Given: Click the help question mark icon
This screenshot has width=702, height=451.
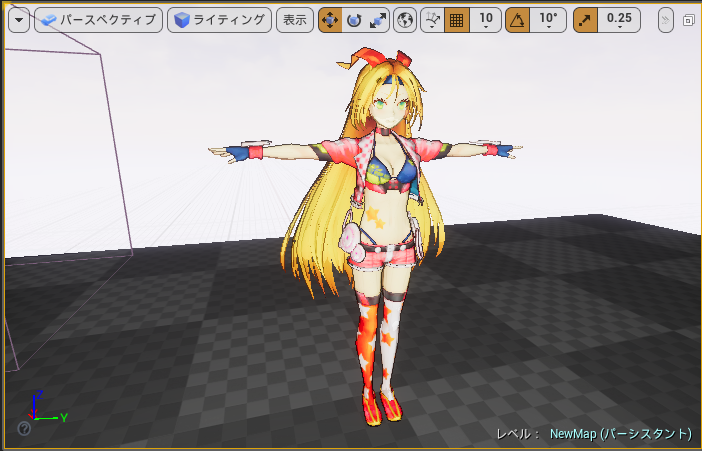Looking at the screenshot, I should point(24,428).
